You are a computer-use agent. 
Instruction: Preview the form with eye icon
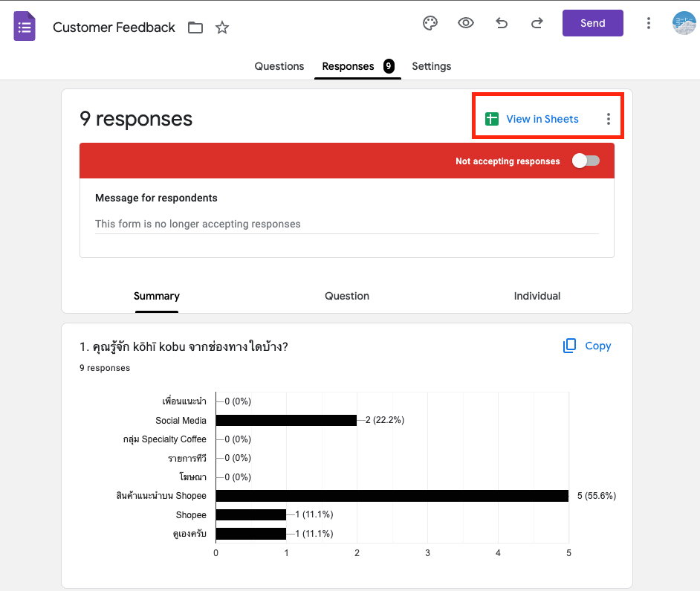pos(466,23)
